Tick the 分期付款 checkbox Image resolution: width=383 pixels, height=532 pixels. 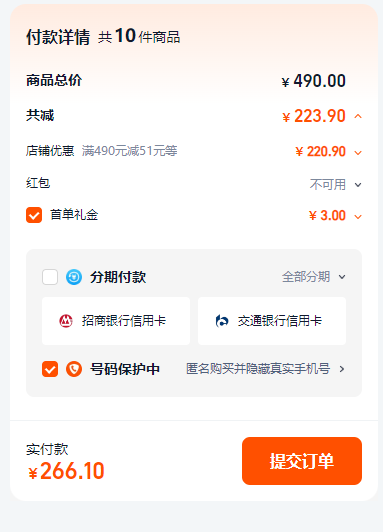click(50, 277)
